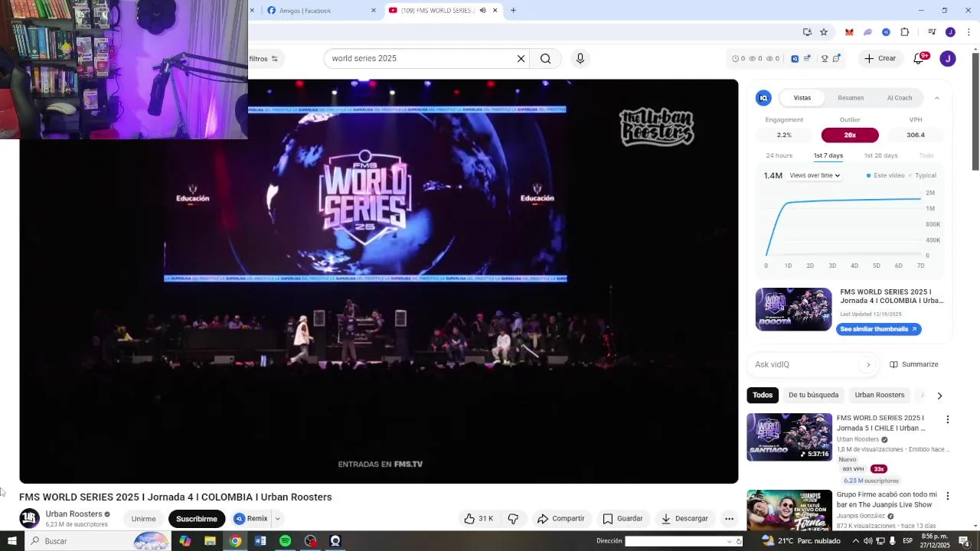Open more actions below the video

pos(729,519)
